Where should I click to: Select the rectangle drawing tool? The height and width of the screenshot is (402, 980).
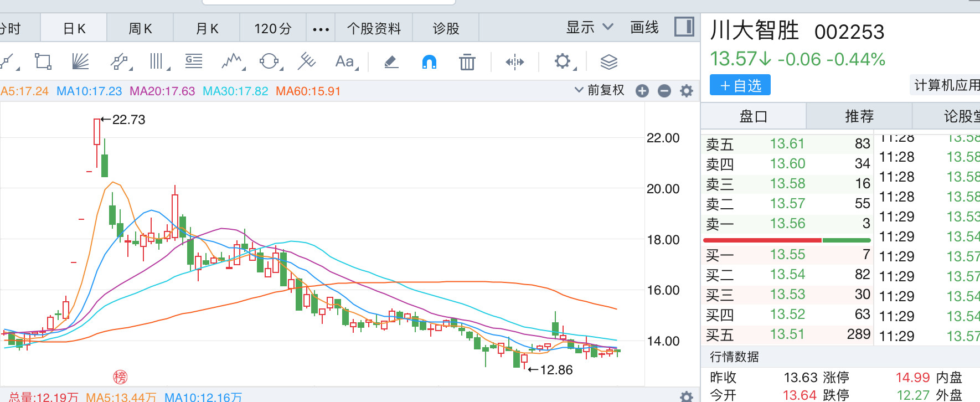coord(43,61)
